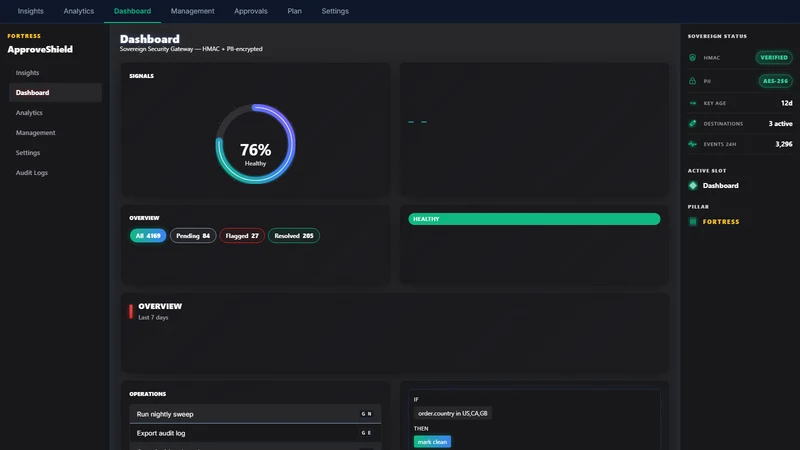This screenshot has height=450, width=800.
Task: Click the FORTRESS pillar label
Action: click(721, 222)
